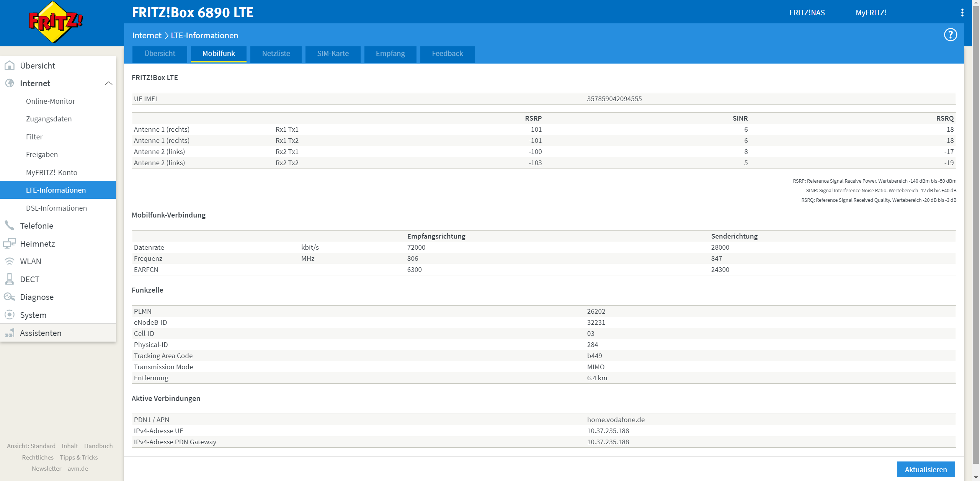The image size is (980, 481).
Task: Open DECT menu section
Action: 58,279
